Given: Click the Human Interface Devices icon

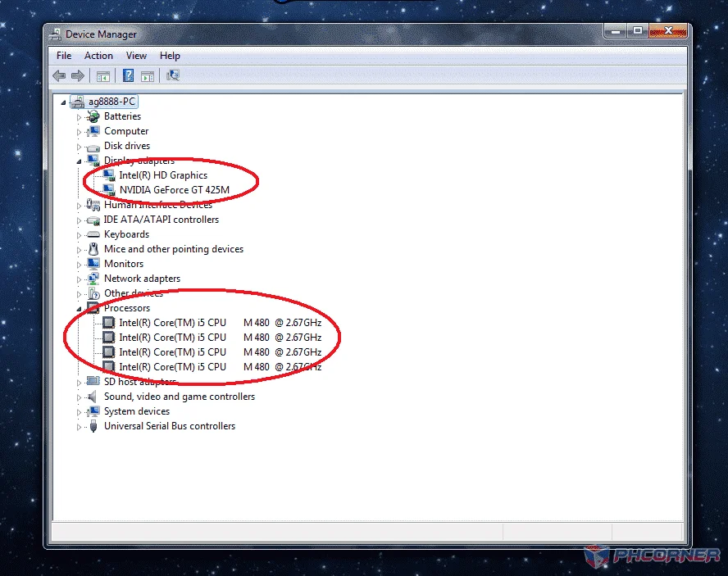Looking at the screenshot, I should [93, 205].
